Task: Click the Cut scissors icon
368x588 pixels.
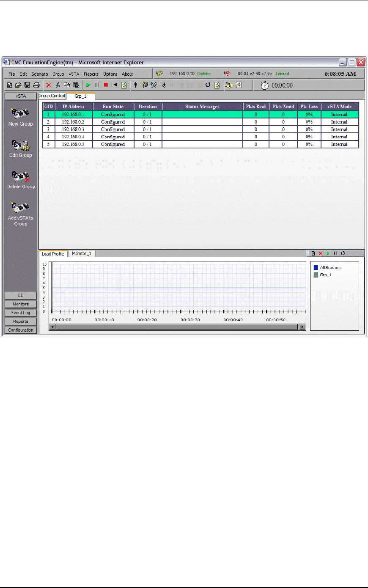Action: pyautogui.click(x=58, y=85)
